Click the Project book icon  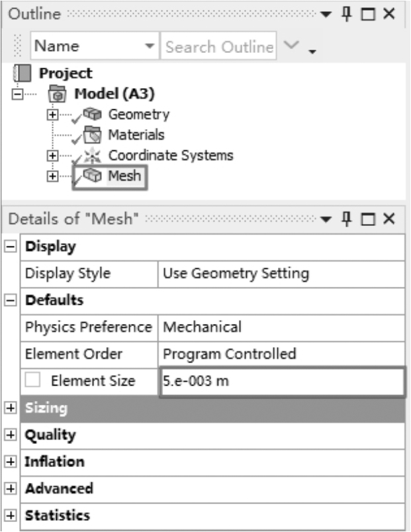tap(25, 74)
